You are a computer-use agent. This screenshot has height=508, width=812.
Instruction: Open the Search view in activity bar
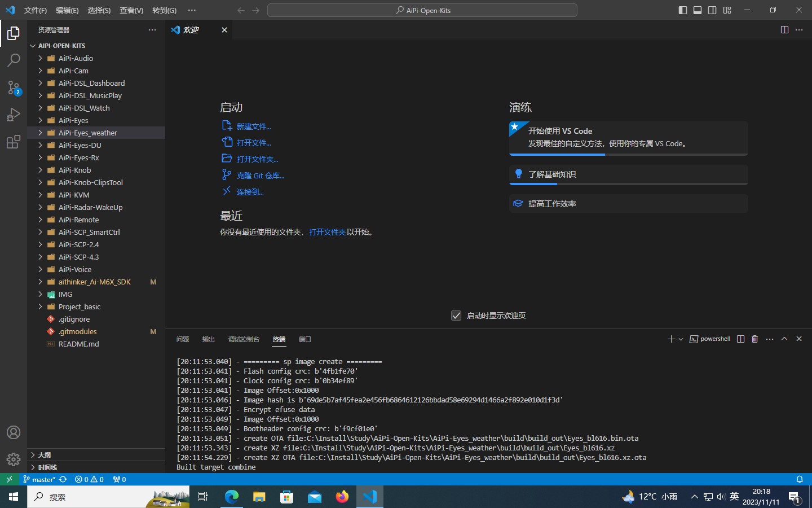tap(14, 60)
